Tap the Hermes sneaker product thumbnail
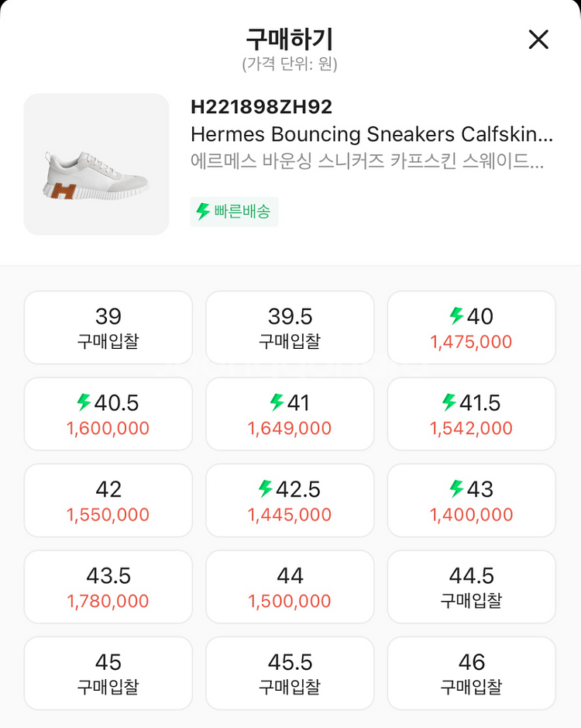This screenshot has height=728, width=581. click(x=97, y=164)
